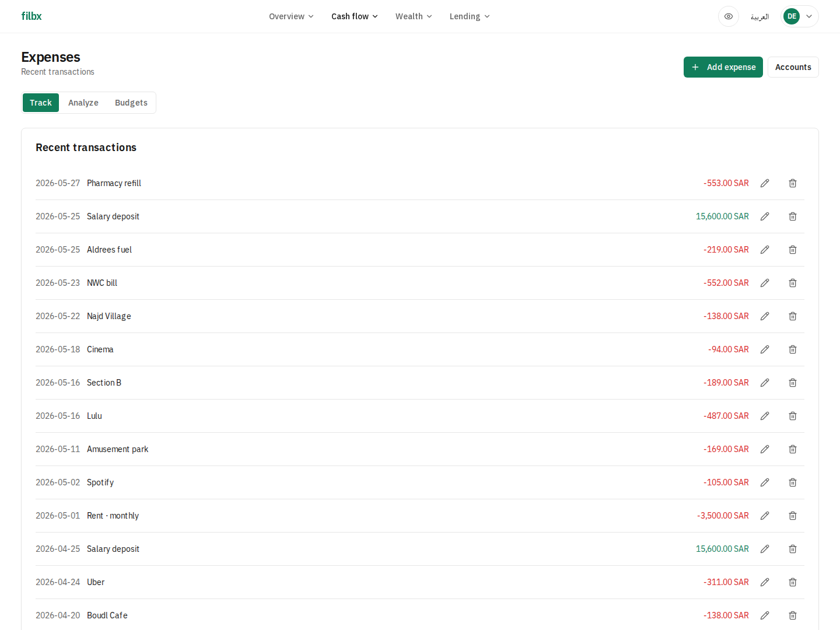840x630 pixels.
Task: Switch to the Budgets tab
Action: pos(131,103)
